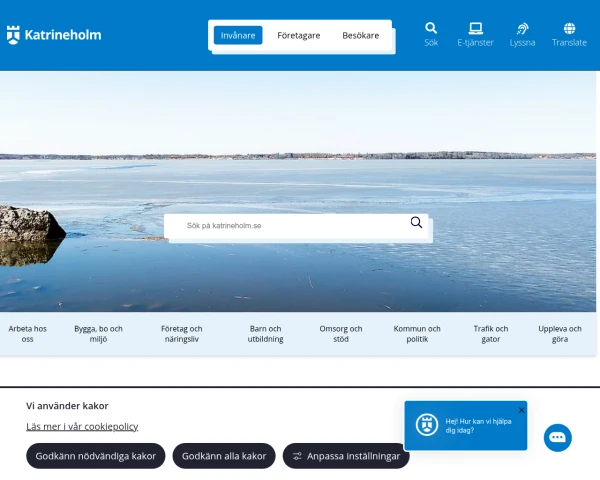
Task: Open Bygga, bo och miljö menu
Action: pyautogui.click(x=98, y=334)
